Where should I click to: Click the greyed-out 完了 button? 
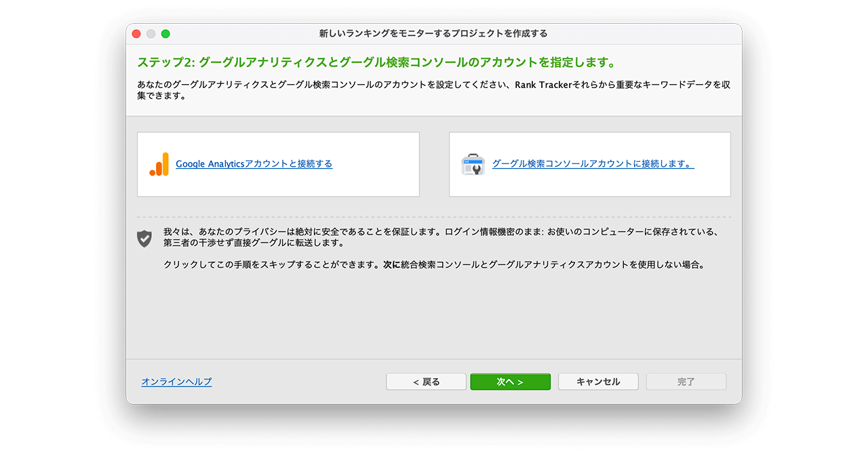pyautogui.click(x=686, y=381)
